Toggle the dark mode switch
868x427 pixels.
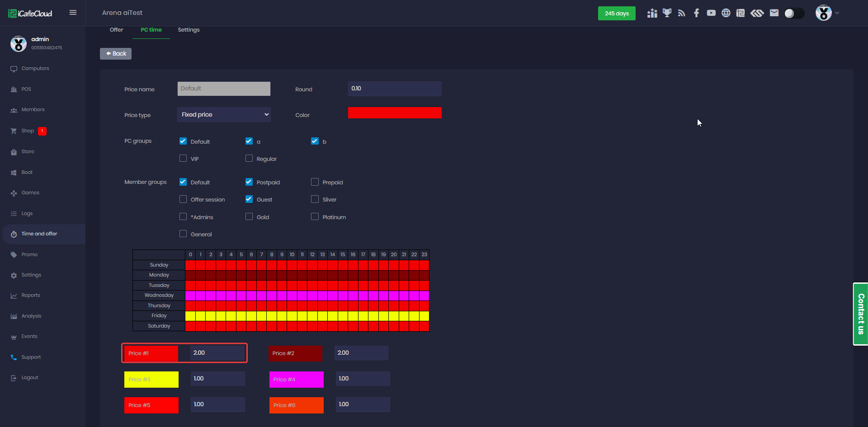794,14
